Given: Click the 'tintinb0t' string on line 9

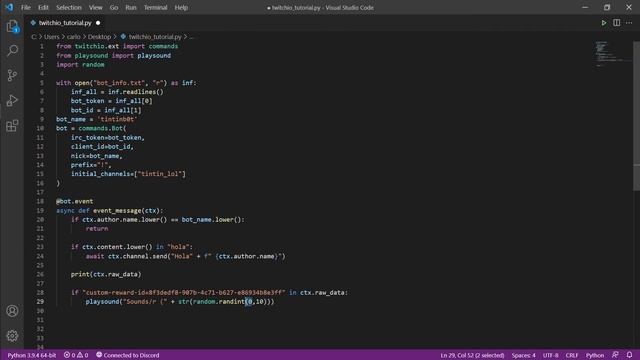Looking at the screenshot, I should click(x=117, y=119).
